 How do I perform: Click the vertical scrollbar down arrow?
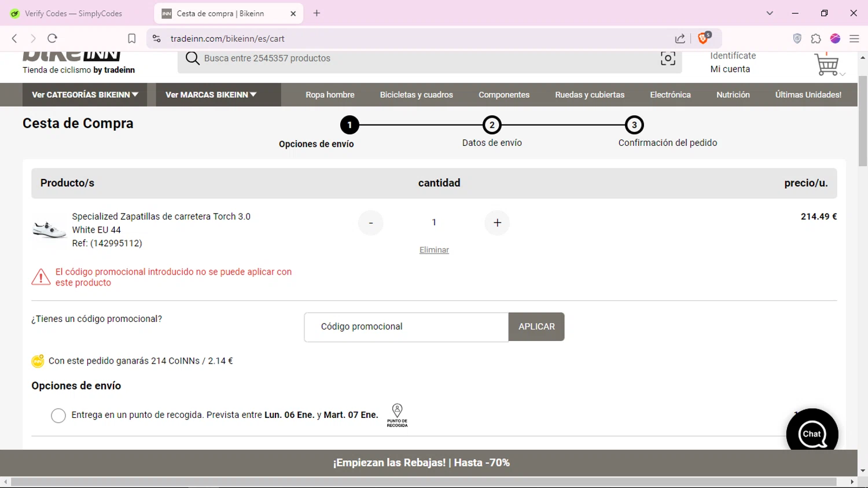click(x=863, y=471)
